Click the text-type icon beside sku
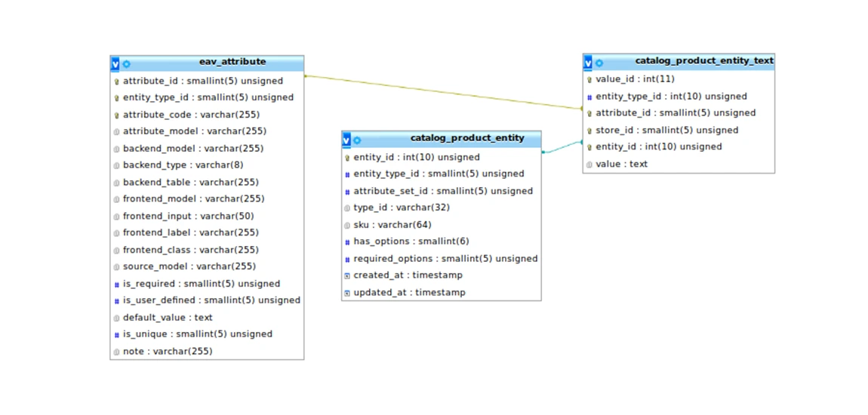 [348, 225]
